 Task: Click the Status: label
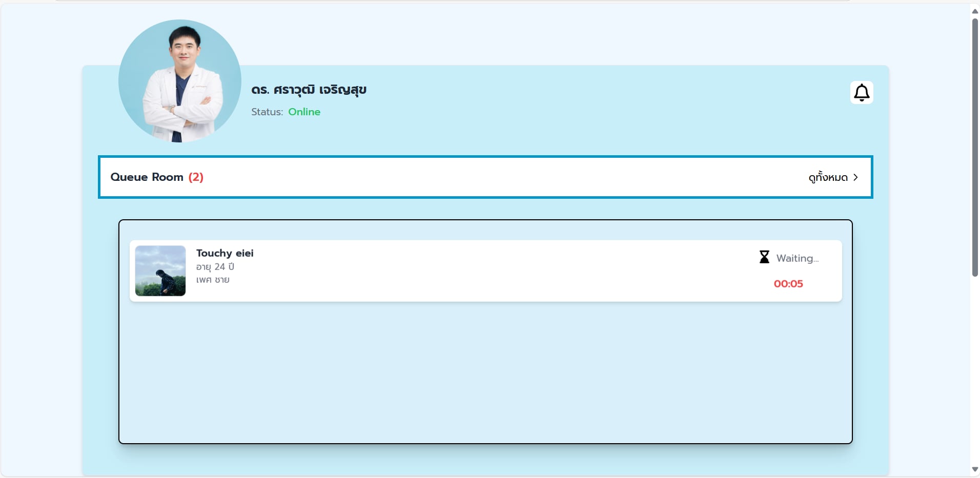tap(267, 112)
